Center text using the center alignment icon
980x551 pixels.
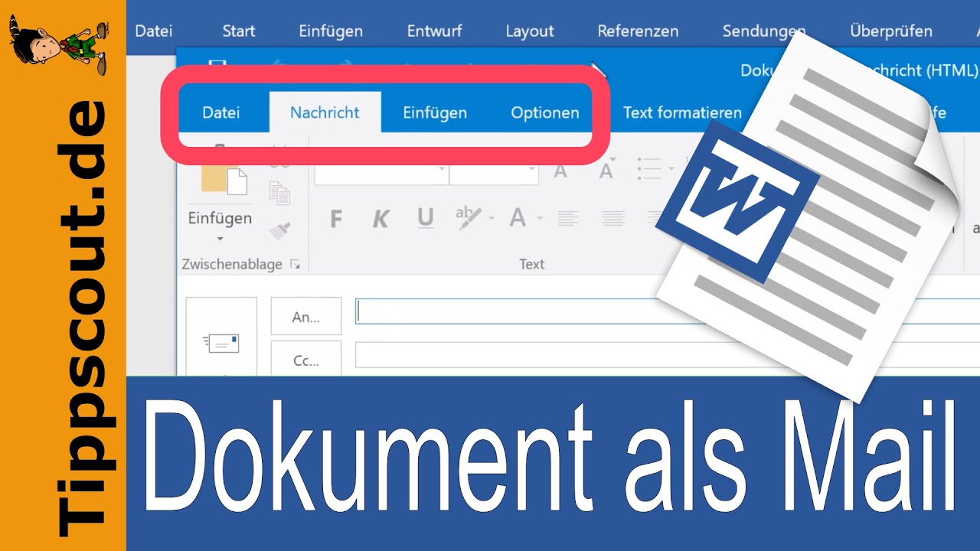[x=612, y=219]
